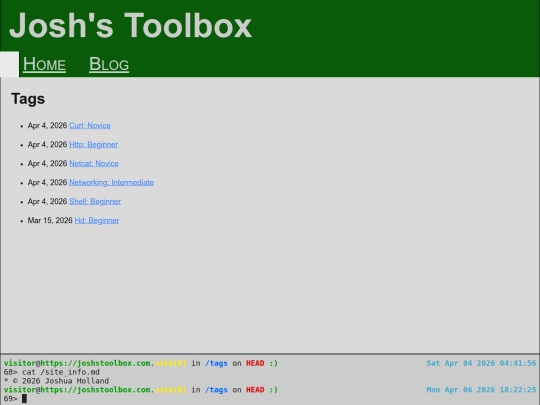Click the date beside Curl: Novice
The height and width of the screenshot is (405, 540).
(x=48, y=125)
